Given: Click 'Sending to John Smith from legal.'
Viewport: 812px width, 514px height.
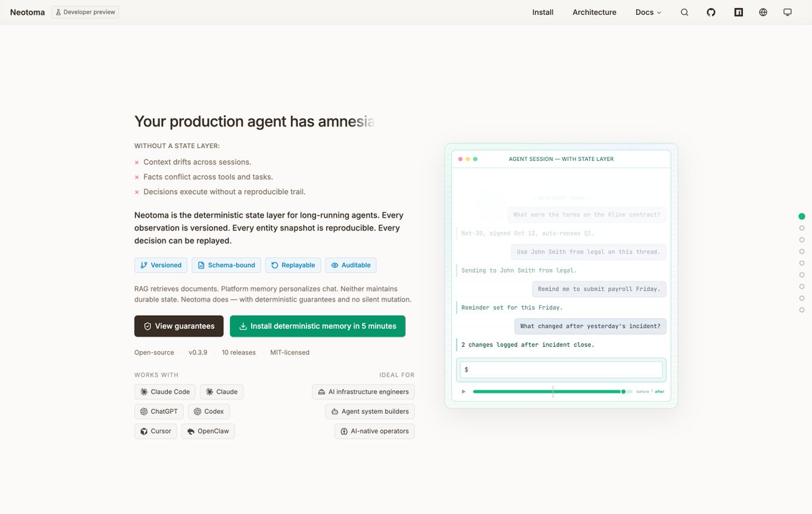Looking at the screenshot, I should [519, 271].
